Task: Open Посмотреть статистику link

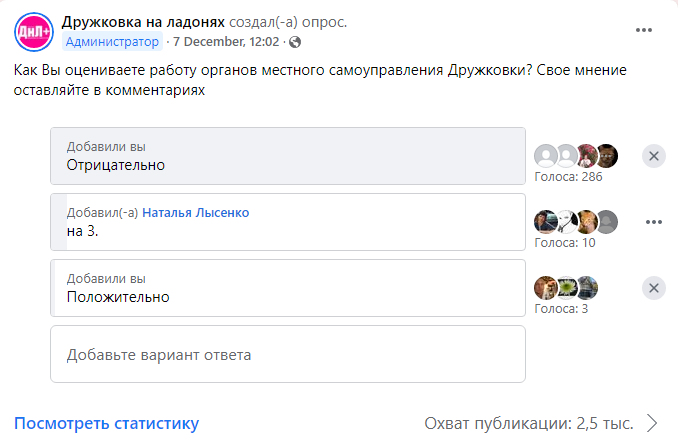Action: (x=106, y=423)
